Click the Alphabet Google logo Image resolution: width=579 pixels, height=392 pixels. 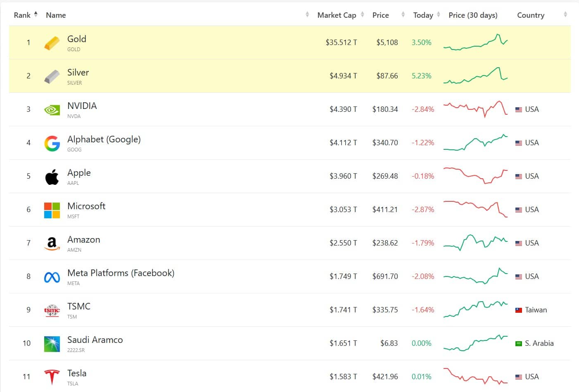coord(52,143)
